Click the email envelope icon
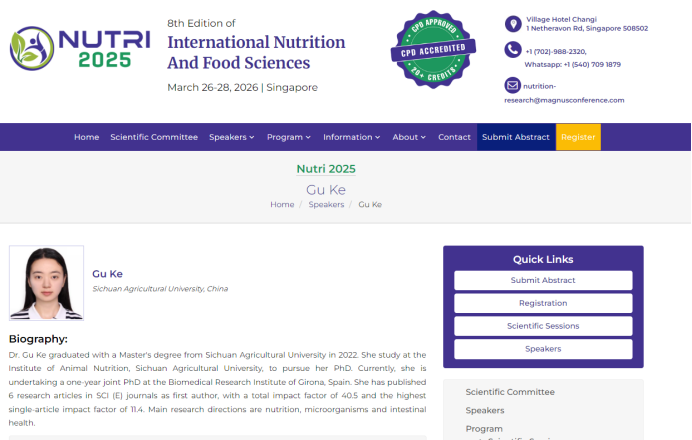 click(513, 85)
